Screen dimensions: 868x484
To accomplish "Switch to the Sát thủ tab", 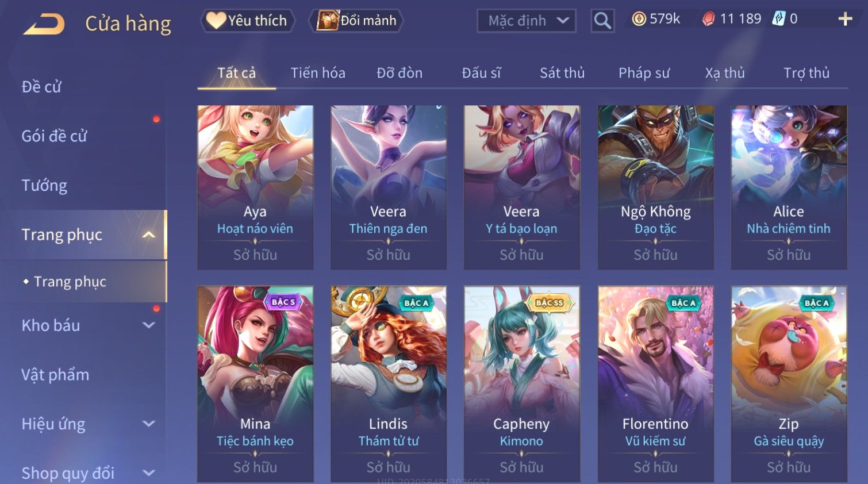I will 562,73.
